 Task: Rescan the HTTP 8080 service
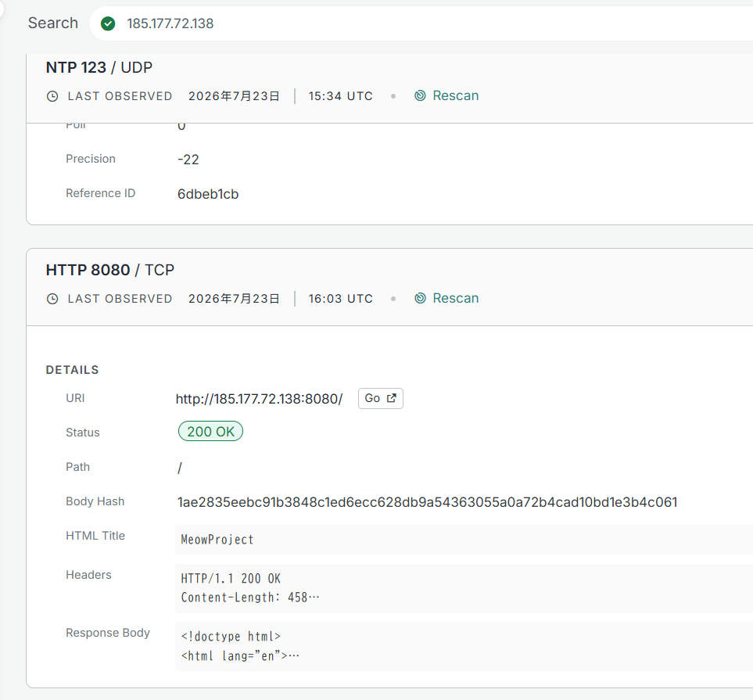(x=446, y=298)
